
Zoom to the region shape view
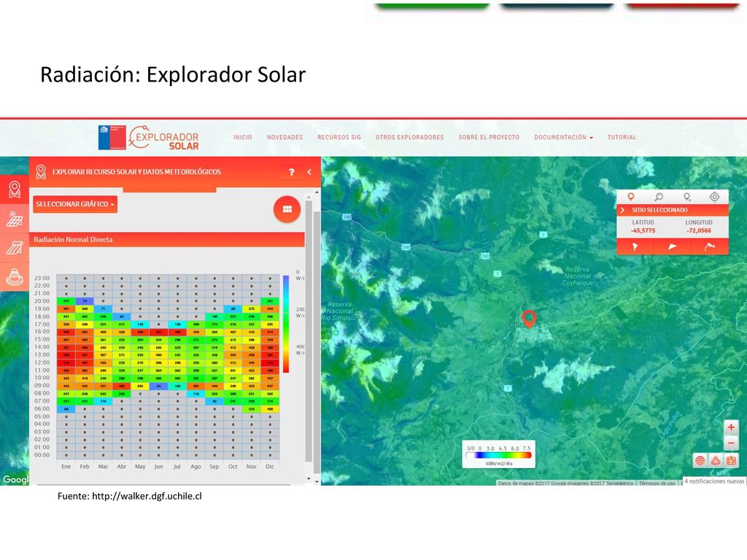click(x=672, y=246)
